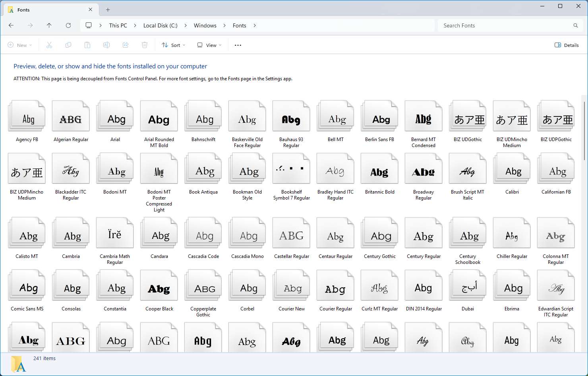
Task: Select the Bookshelf Symbol 7 Regular font
Action: point(291,176)
